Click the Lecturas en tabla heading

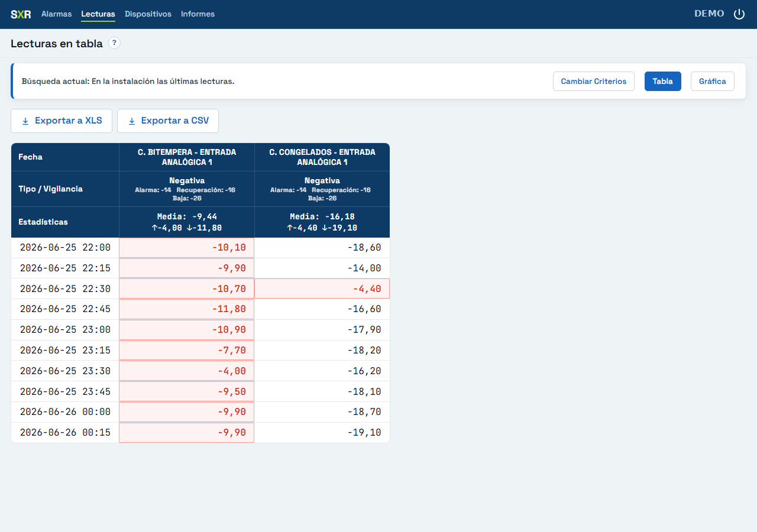coord(57,43)
